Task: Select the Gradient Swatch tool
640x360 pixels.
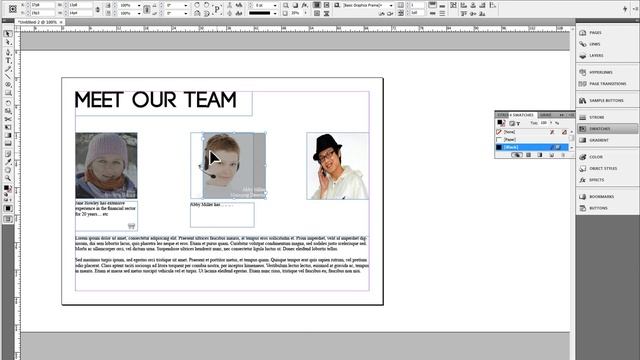Action: pyautogui.click(x=8, y=135)
